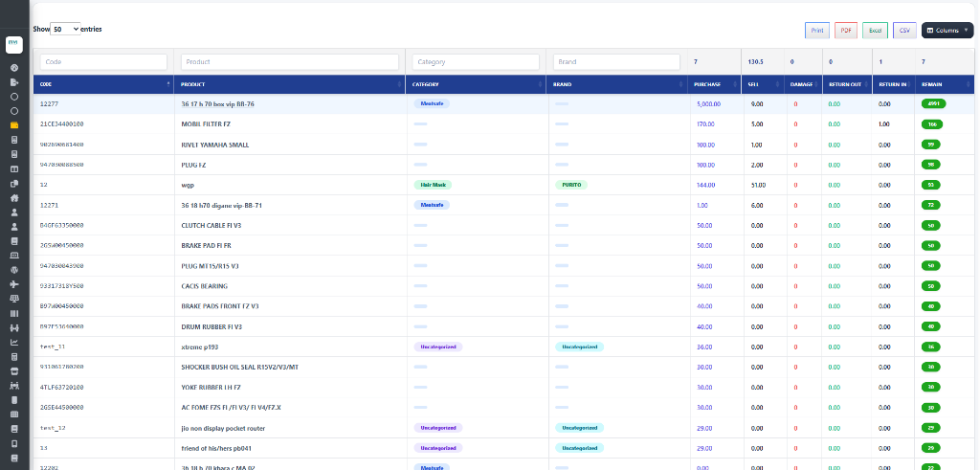
Task: Select product MOBIL FILTER FZ
Action: pyautogui.click(x=206, y=124)
